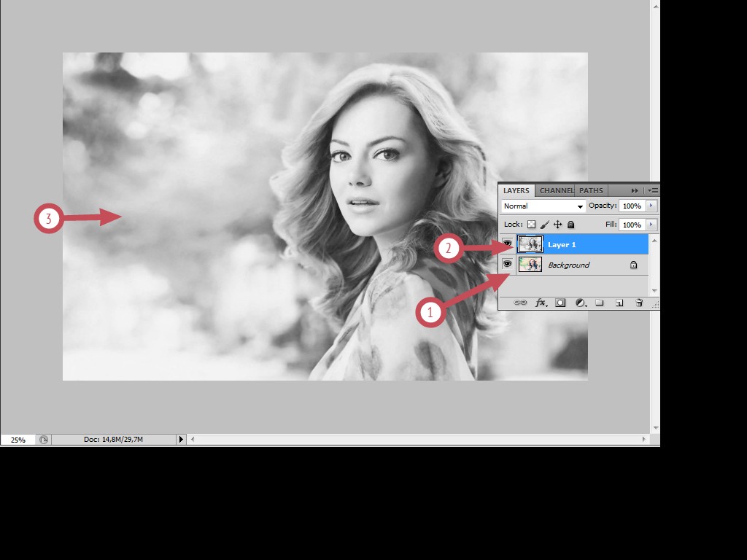
Task: Toggle lock transparent pixels checkerboard
Action: [531, 225]
